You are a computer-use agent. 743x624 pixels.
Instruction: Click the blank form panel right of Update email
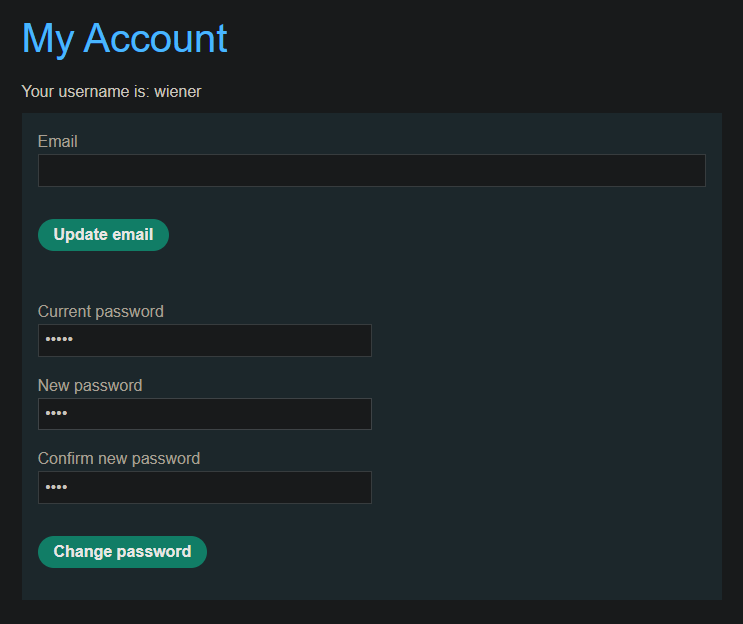point(450,236)
